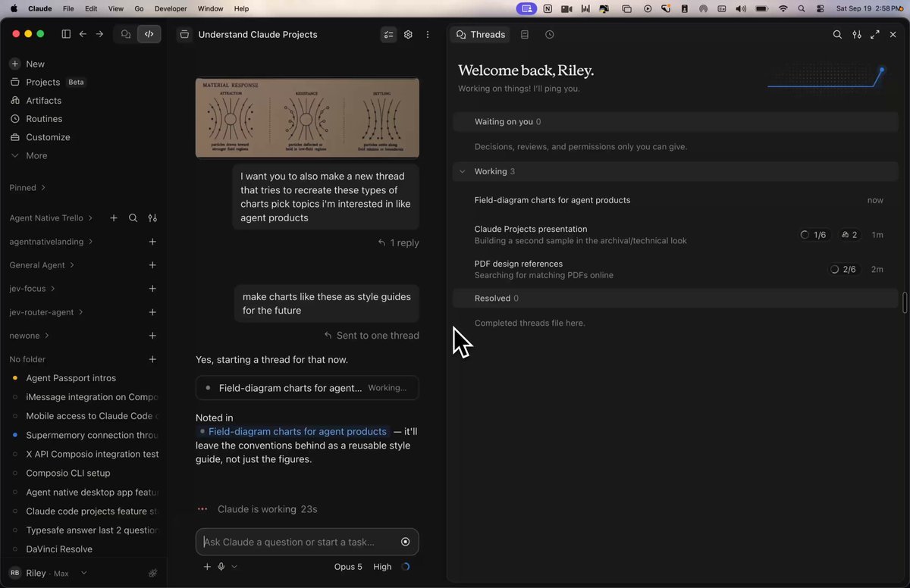Stop Claude with the stop button
This screenshot has width=910, height=588.
click(405, 542)
